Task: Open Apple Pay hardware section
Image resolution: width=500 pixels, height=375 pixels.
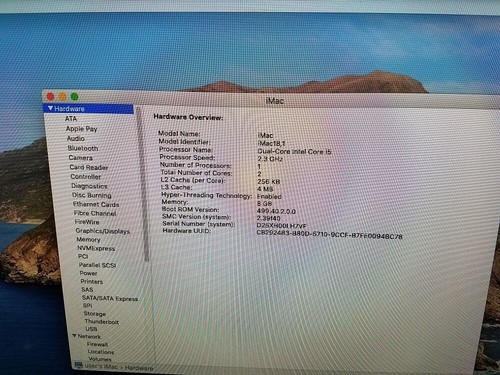Action: (82, 129)
